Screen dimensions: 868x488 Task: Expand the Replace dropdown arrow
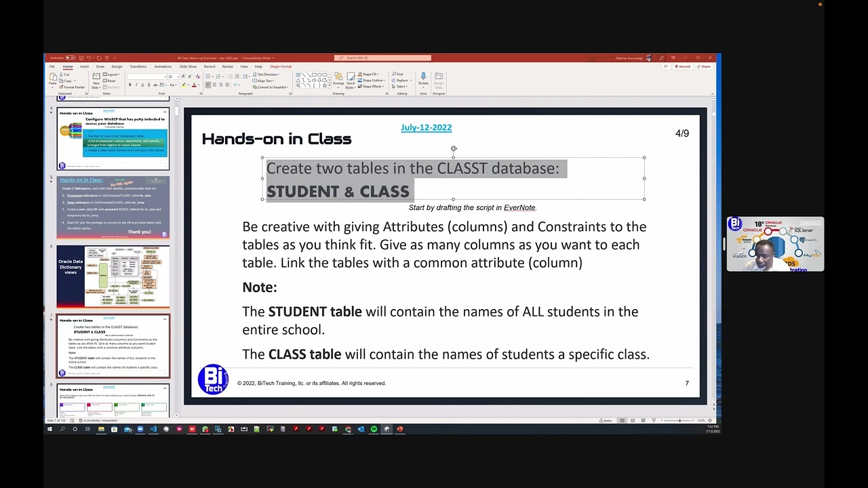click(411, 80)
